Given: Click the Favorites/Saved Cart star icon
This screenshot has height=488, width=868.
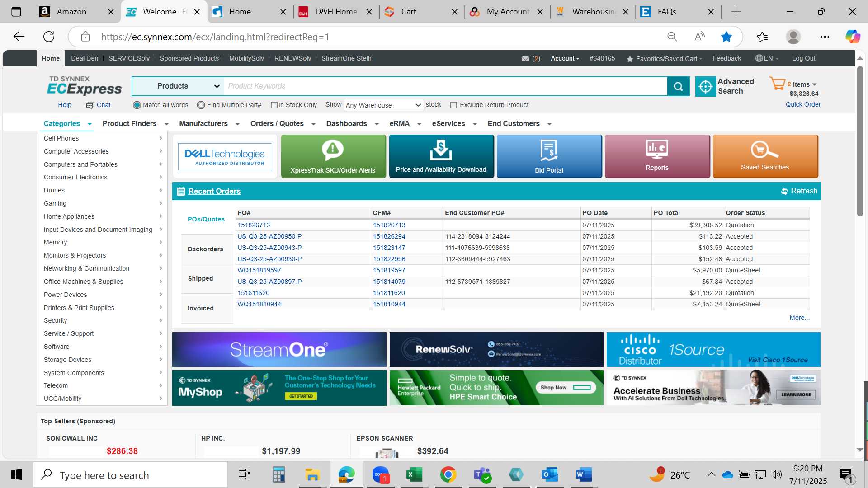Looking at the screenshot, I should [x=630, y=59].
